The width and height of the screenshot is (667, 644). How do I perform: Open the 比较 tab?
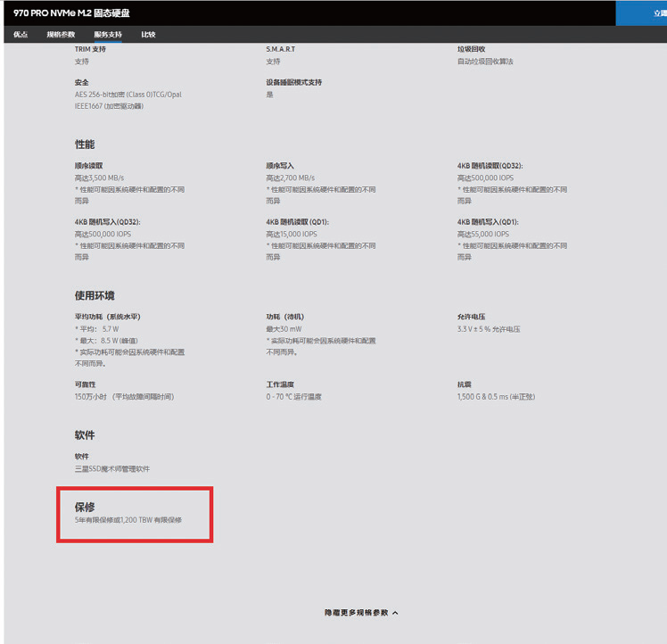(x=148, y=35)
